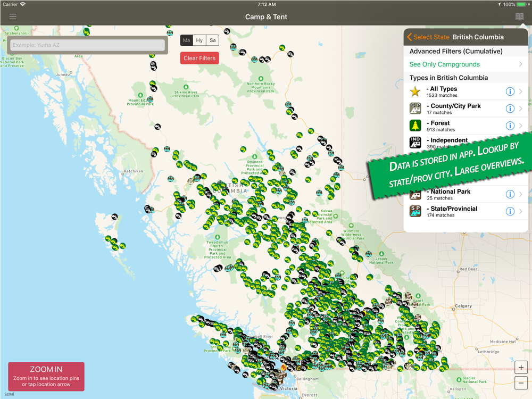The image size is (532, 399).
Task: Click the Forest tree icon
Action: click(415, 126)
